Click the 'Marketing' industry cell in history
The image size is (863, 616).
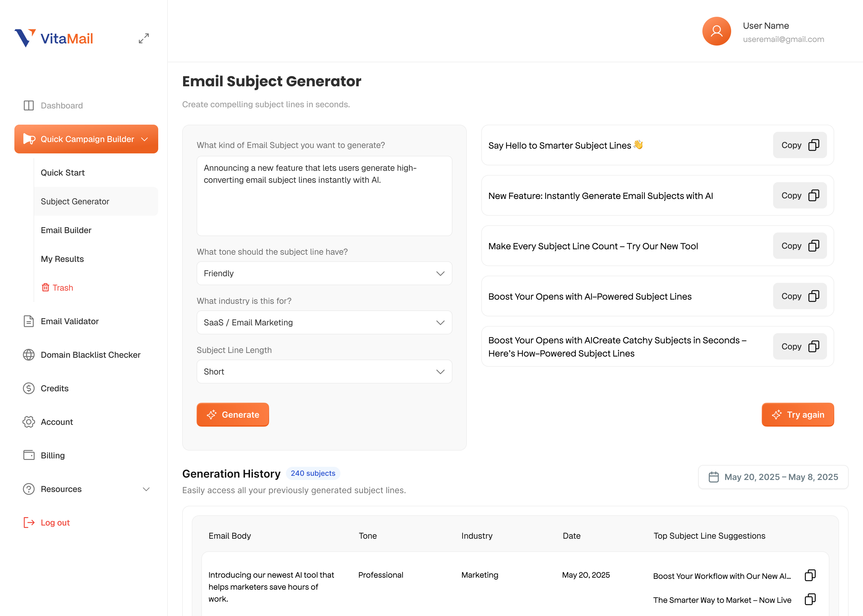[479, 575]
